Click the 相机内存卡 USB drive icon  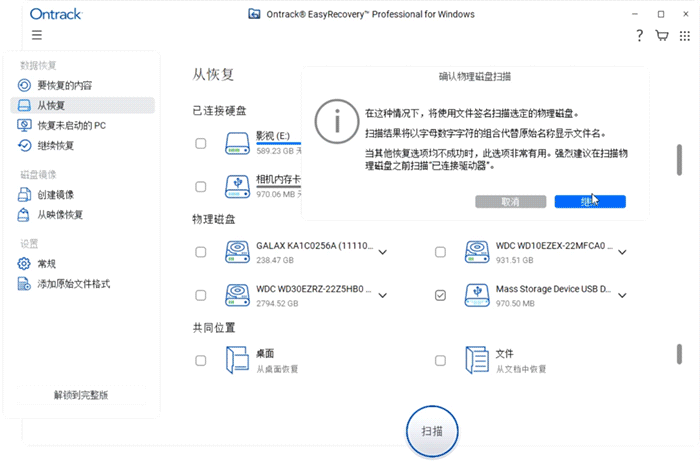pos(237,187)
